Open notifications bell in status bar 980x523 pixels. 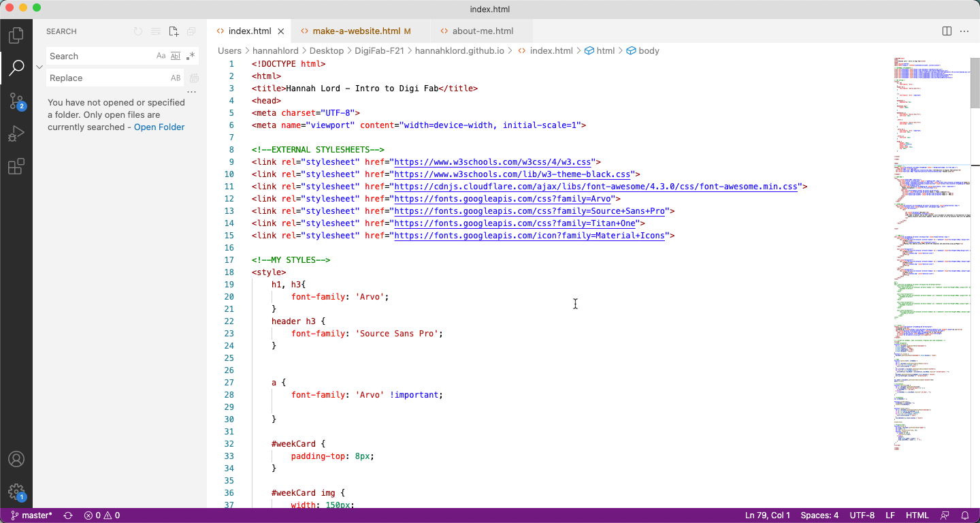[x=964, y=516]
